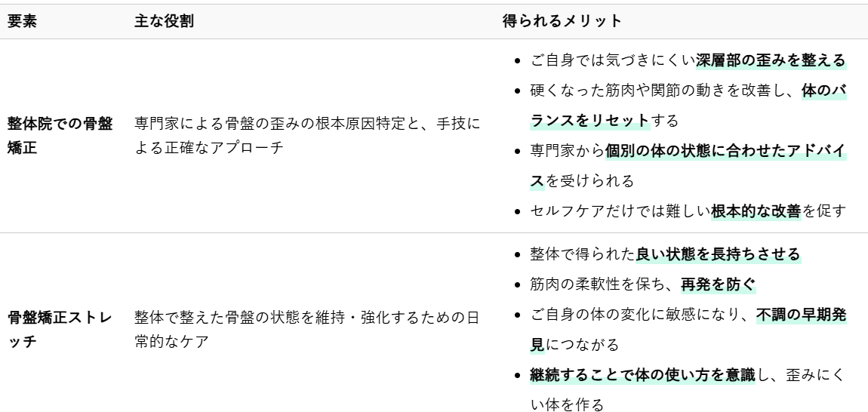
Task: Click highlighted phrase 良い状態を長持ちさせる
Action: pos(718,254)
